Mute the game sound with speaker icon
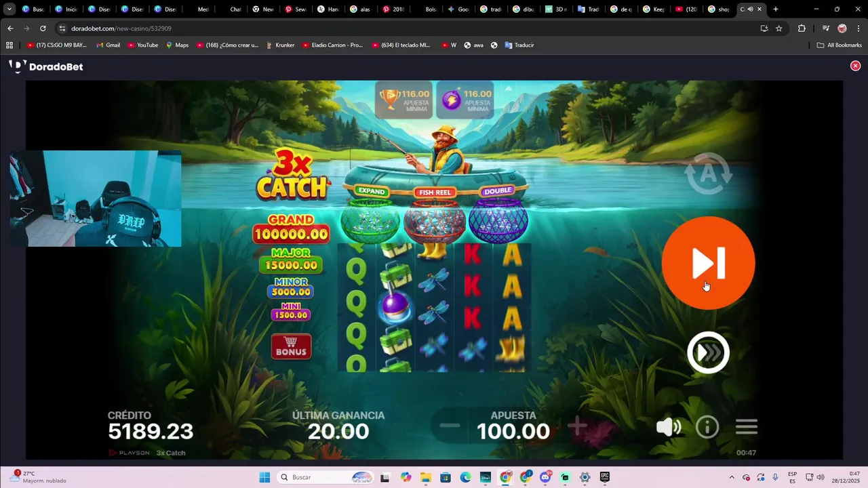868x488 pixels. click(x=669, y=426)
